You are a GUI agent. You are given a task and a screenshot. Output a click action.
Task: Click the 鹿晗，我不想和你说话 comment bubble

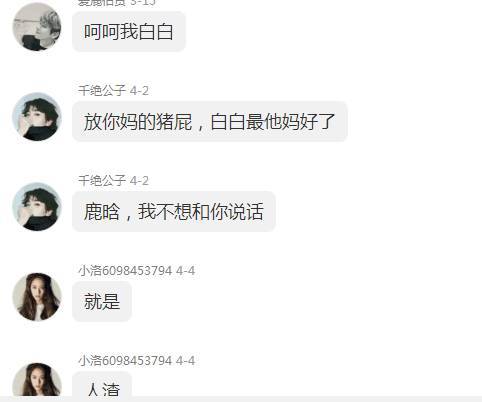174,212
